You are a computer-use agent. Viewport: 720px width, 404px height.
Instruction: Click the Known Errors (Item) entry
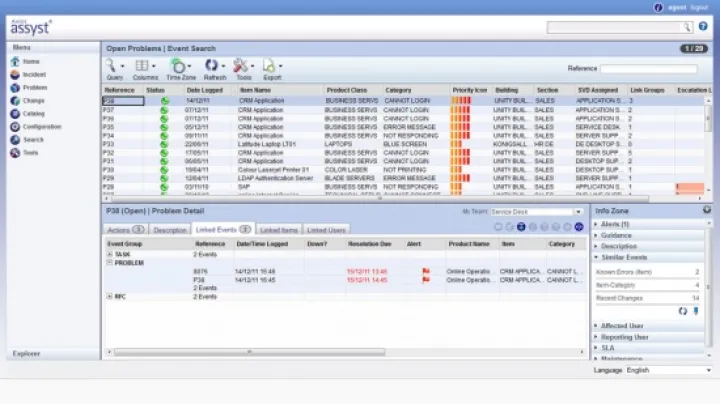(x=647, y=272)
